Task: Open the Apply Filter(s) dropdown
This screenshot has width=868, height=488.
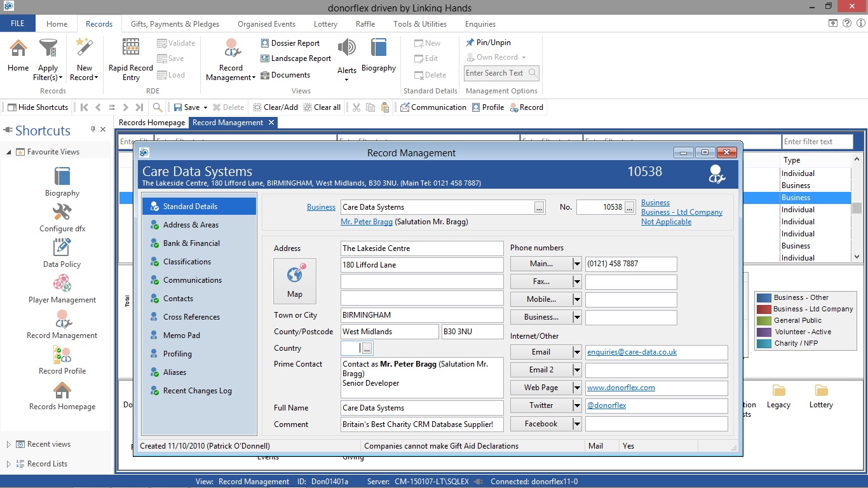Action: click(x=48, y=60)
